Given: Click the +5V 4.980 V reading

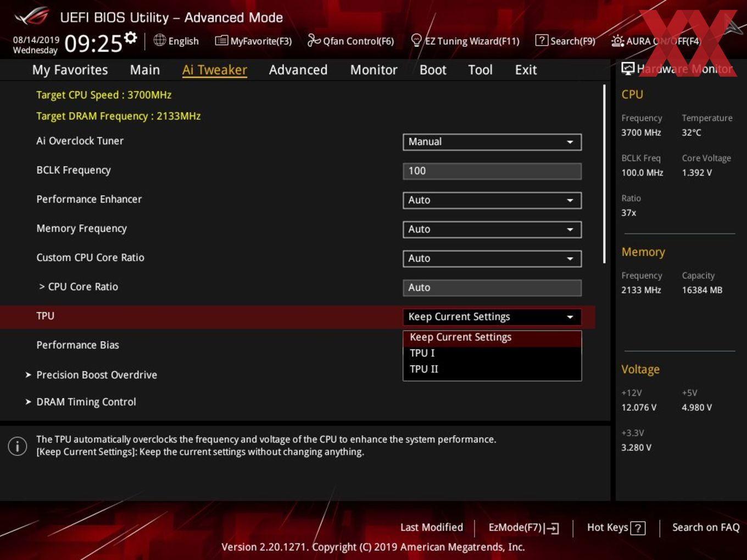Looking at the screenshot, I should click(697, 408).
